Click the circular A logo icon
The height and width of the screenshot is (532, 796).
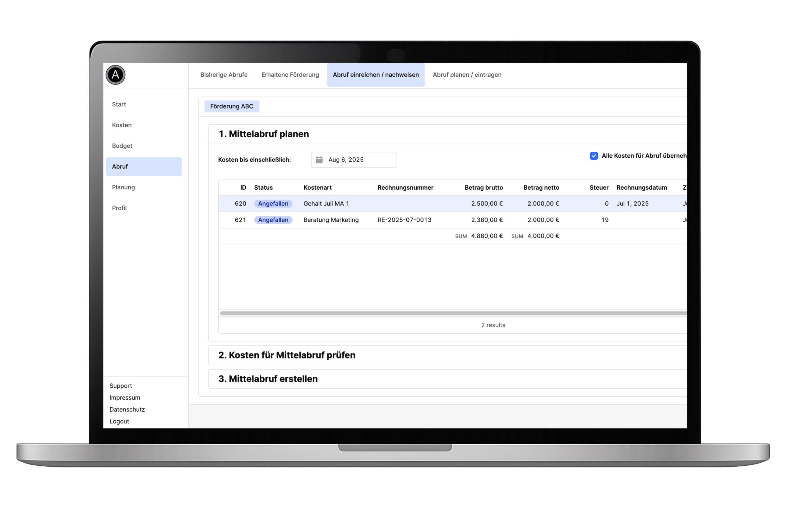115,75
